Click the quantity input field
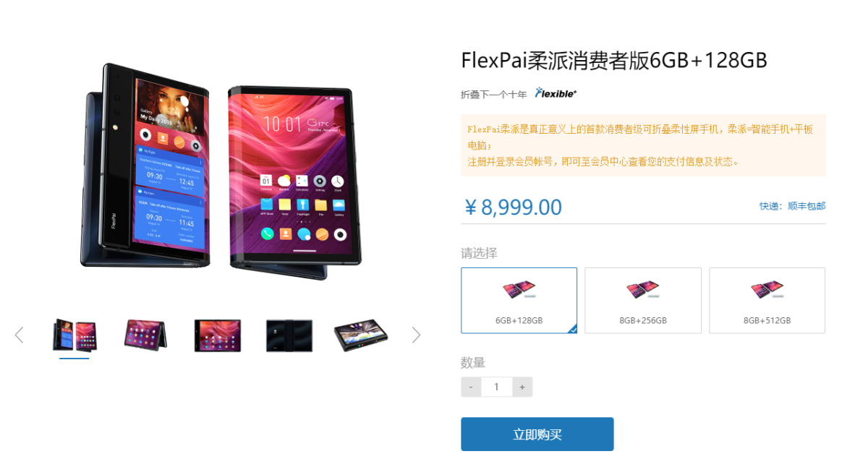Screen dimensions: 868x472 496,387
